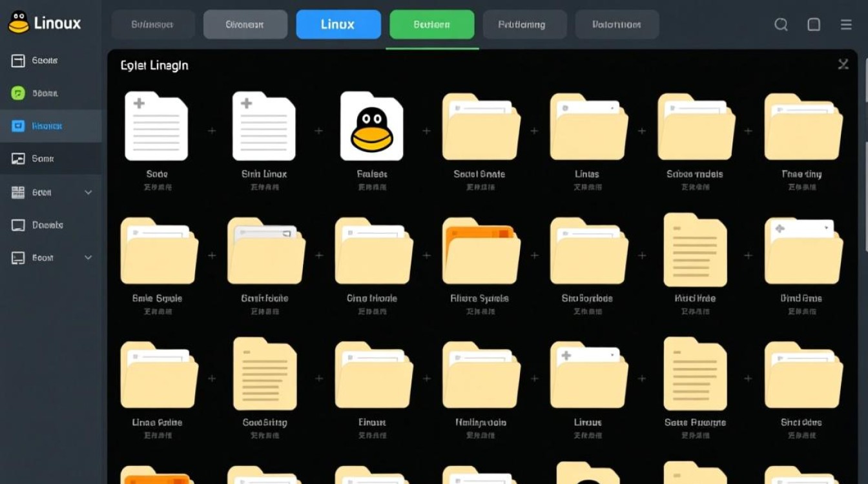The width and height of the screenshot is (868, 484).
Task: Click the green circular app icon in the sidebar
Action: click(x=19, y=93)
